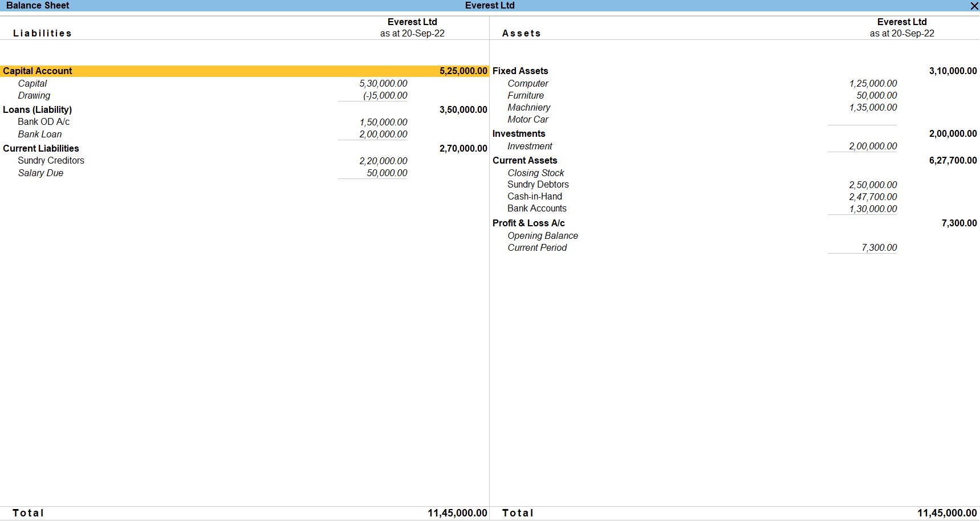Screen dimensions: 980x521
Task: Click Loans total 3,50,000.00
Action: [463, 110]
